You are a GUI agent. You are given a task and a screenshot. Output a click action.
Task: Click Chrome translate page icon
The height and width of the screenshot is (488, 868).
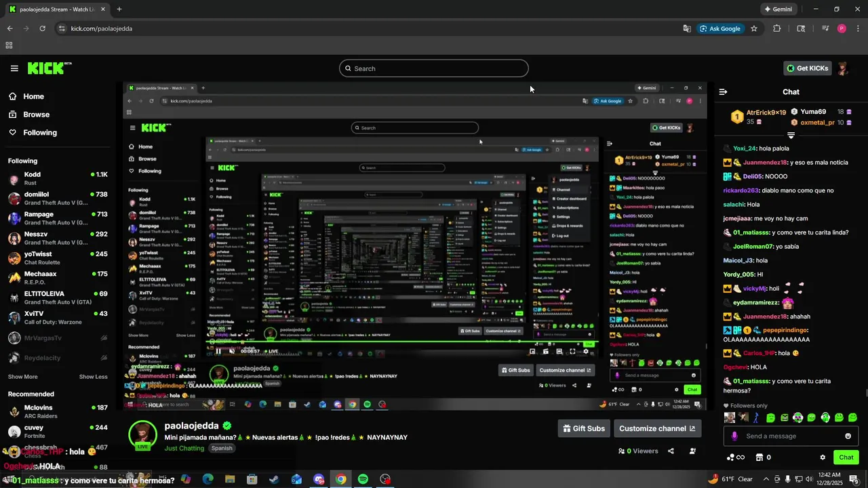coord(687,28)
